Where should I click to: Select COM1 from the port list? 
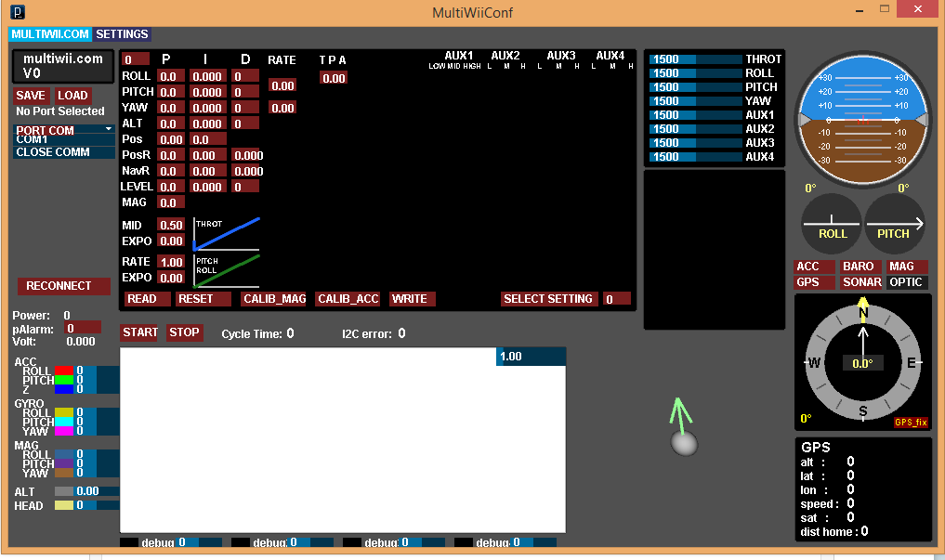coord(62,140)
